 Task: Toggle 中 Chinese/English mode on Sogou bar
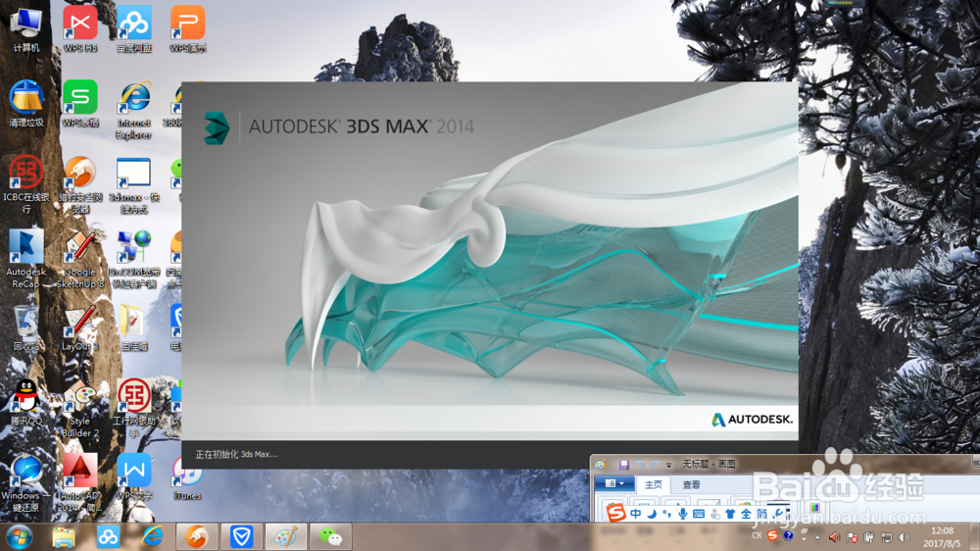pos(636,514)
